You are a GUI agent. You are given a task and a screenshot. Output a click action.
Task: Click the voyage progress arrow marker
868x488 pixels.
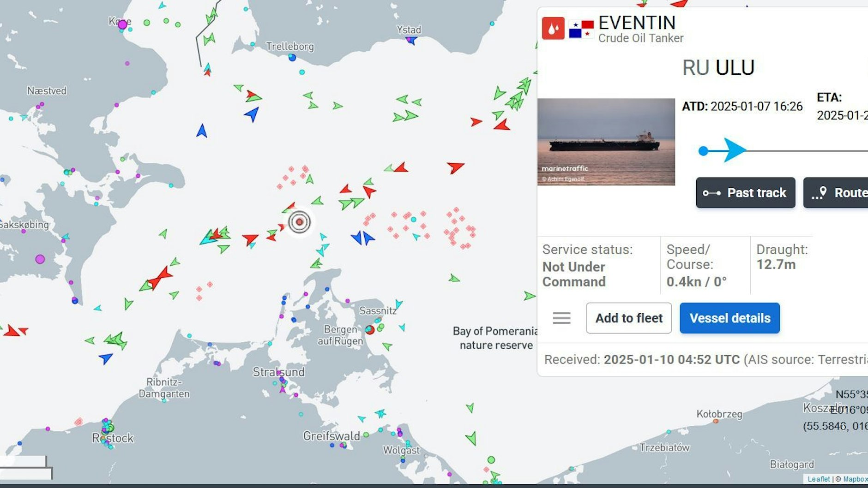(x=735, y=150)
